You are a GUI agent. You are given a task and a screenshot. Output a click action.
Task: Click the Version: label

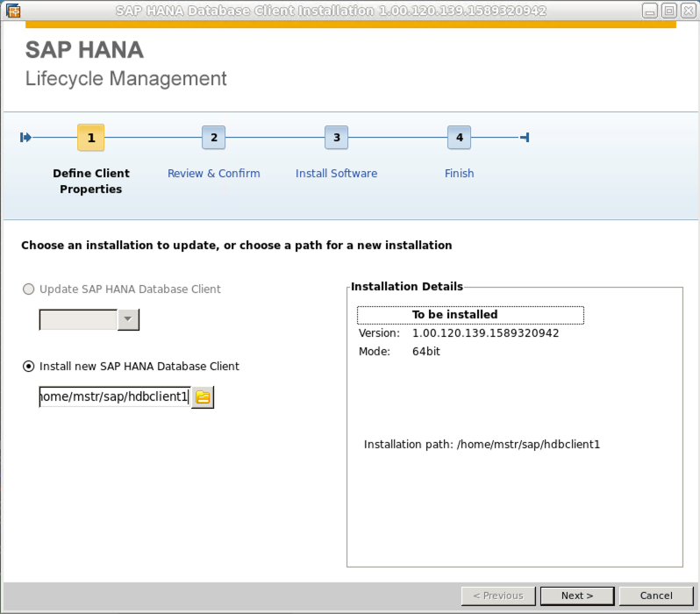click(x=379, y=333)
